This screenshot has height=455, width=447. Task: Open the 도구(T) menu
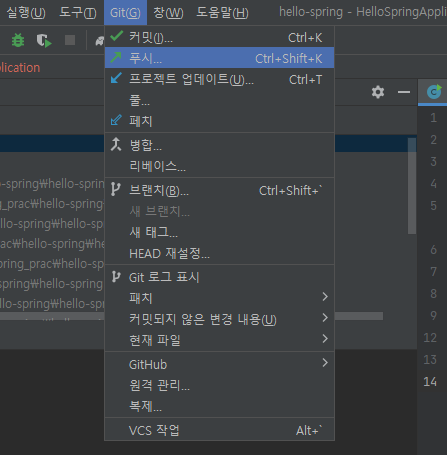[78, 13]
